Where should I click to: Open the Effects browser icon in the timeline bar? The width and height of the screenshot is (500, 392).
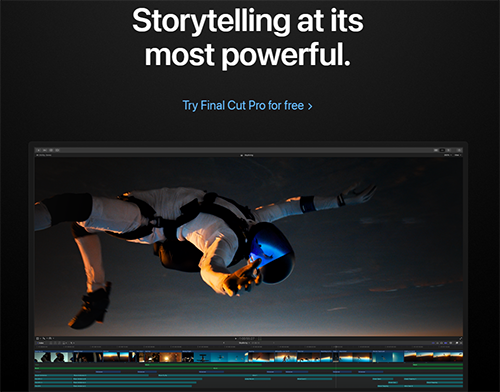457,343
